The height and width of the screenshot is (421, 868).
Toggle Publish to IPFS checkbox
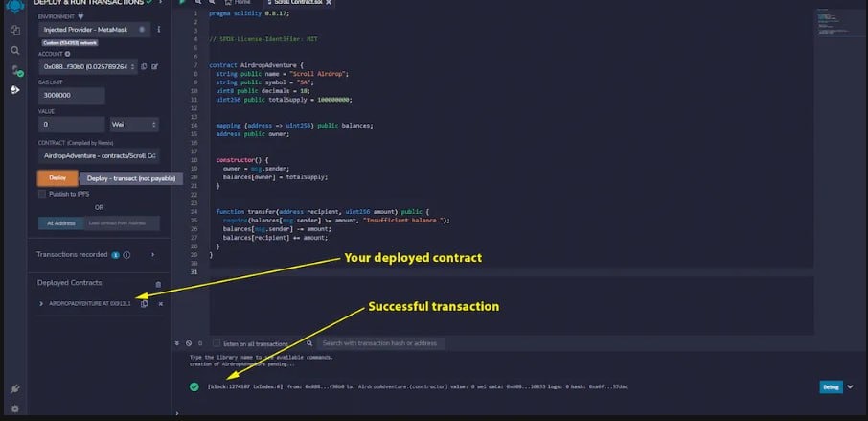[x=42, y=194]
